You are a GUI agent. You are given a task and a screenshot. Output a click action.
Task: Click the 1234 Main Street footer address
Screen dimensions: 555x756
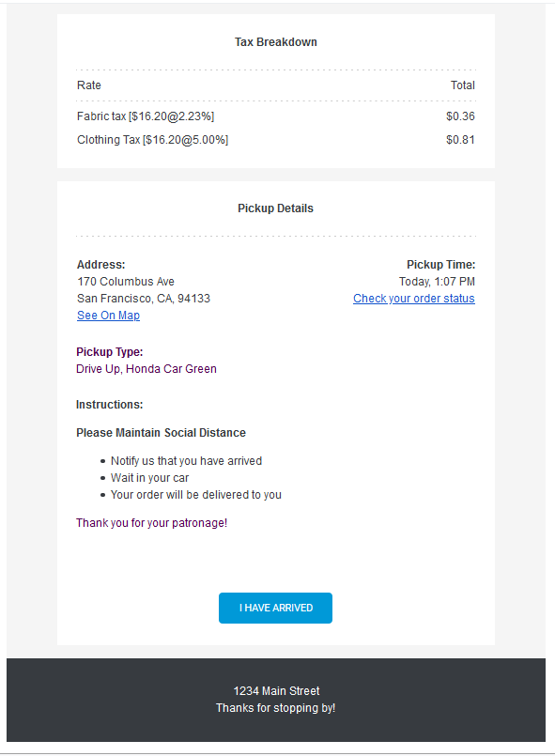pos(275,690)
